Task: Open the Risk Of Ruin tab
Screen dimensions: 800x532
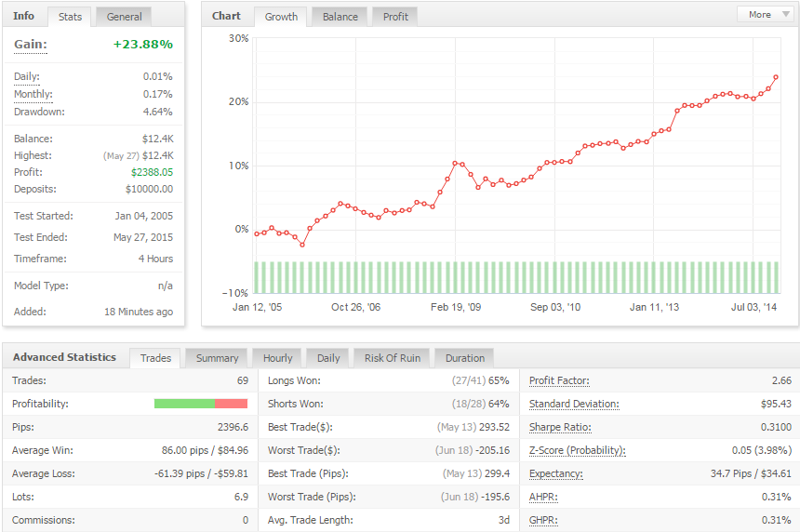Action: (393, 358)
